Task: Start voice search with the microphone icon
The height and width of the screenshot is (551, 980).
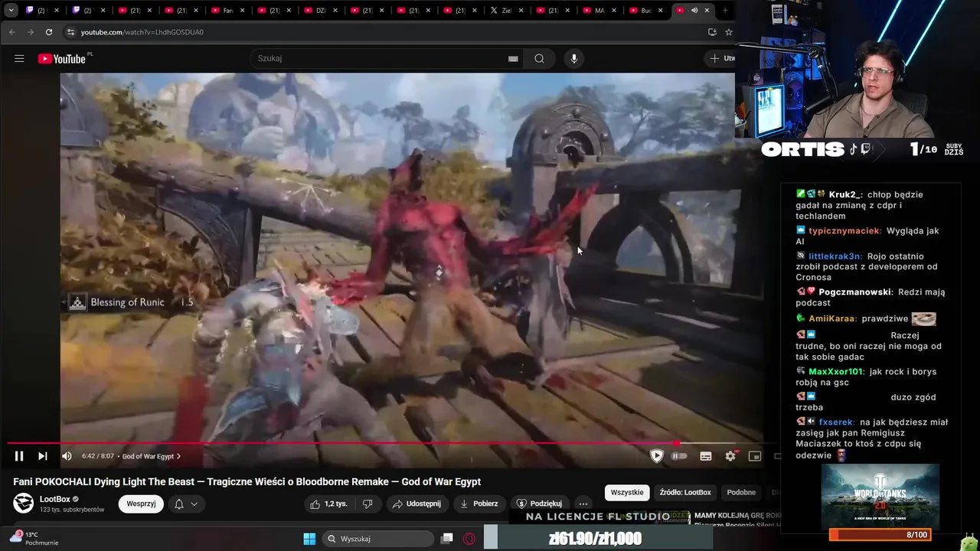Action: (x=573, y=59)
